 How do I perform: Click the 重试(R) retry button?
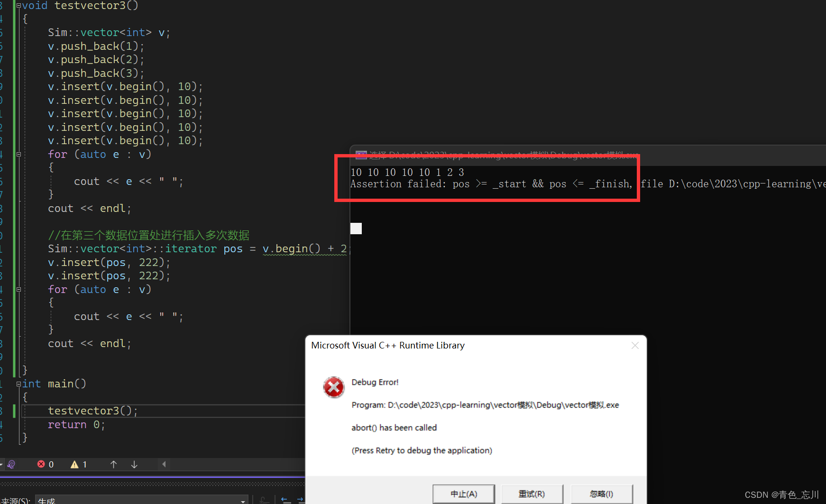click(x=532, y=494)
